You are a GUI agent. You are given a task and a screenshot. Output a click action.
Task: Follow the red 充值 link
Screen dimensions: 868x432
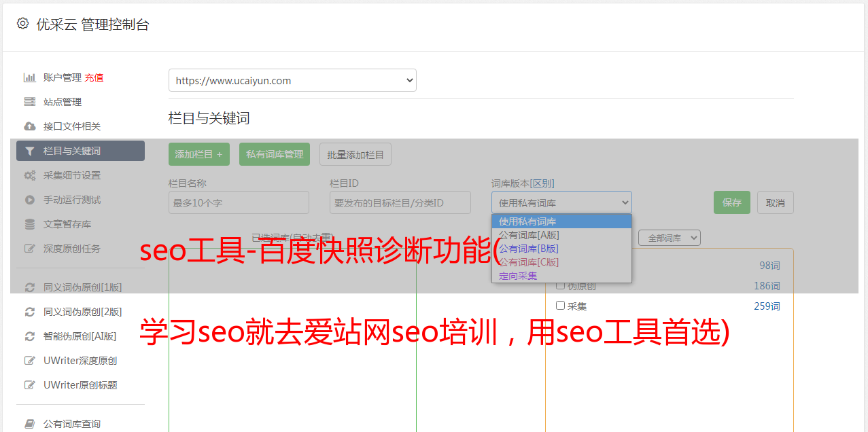[94, 77]
